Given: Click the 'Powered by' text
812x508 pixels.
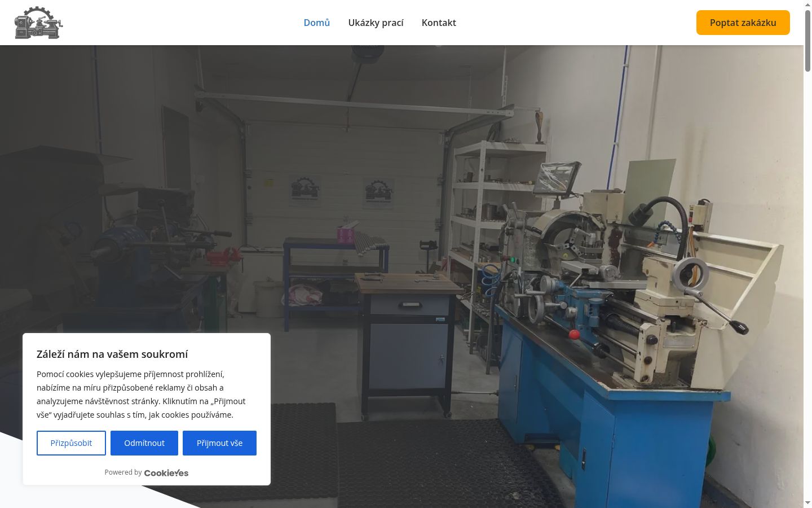Looking at the screenshot, I should [123, 472].
